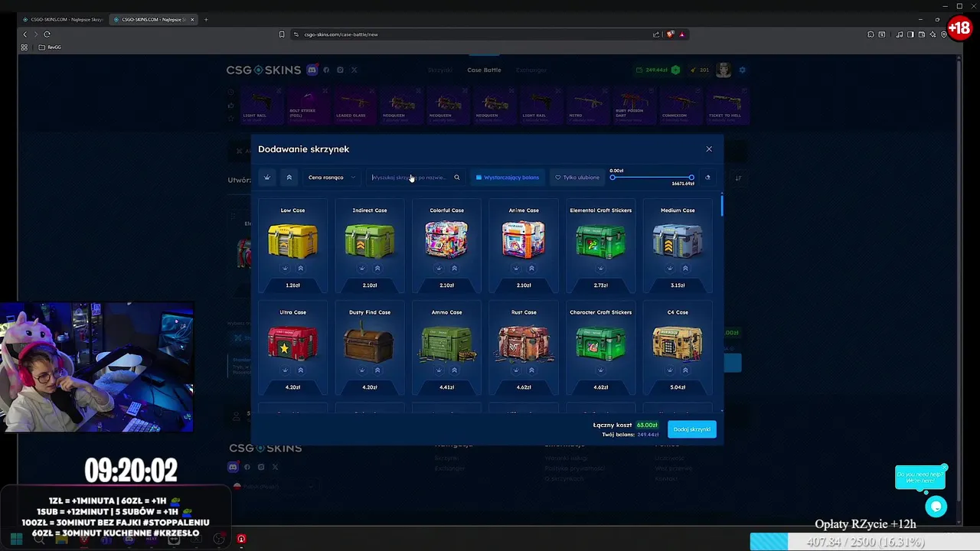Image resolution: width=980 pixels, height=551 pixels.
Task: Open Skrzynki tab in site header
Action: click(440, 70)
